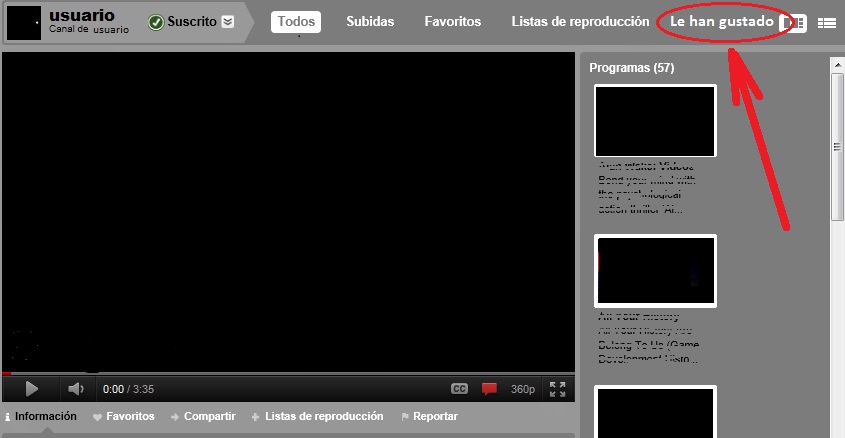Screen dimensions: 845x438
Task: Switch to the channel Favoritos tab
Action: [x=453, y=22]
